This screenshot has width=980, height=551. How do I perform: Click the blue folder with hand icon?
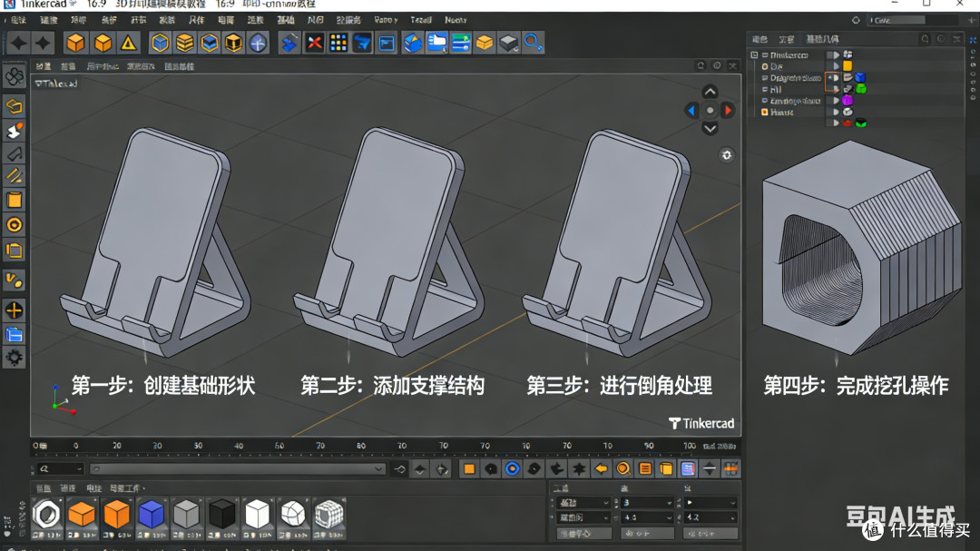click(436, 43)
